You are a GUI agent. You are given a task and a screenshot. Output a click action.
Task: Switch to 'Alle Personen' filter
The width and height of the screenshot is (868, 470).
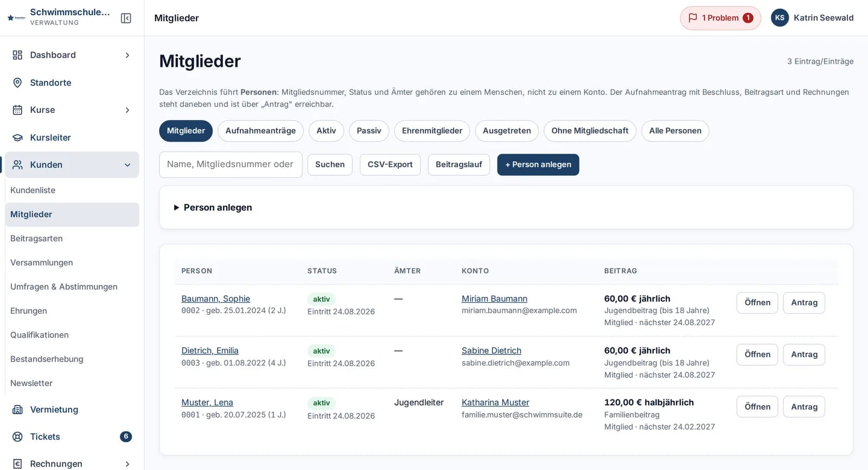click(x=675, y=131)
